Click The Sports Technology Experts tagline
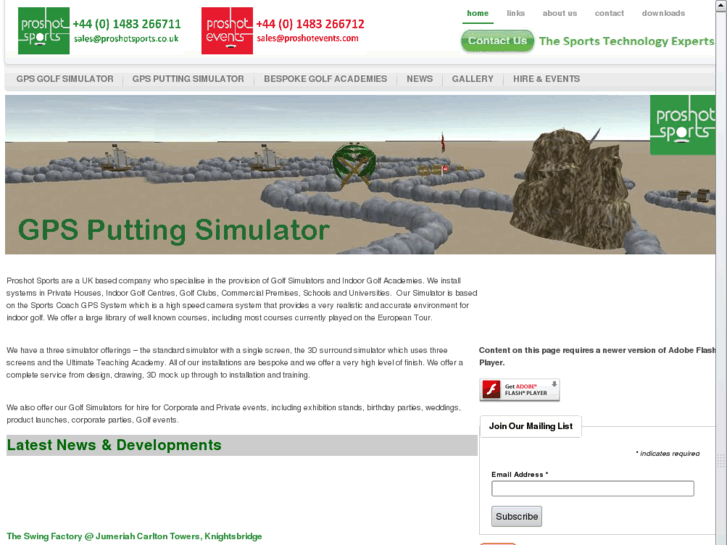Screen dimensions: 727x545 626,41
